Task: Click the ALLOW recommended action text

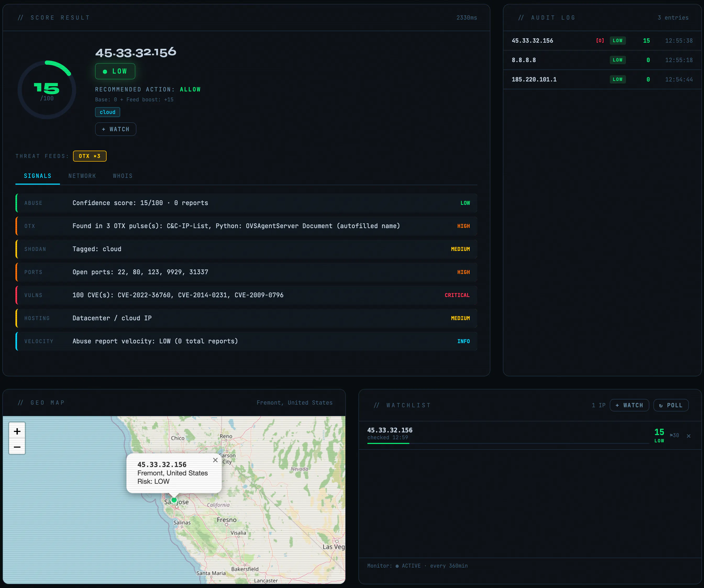Action: coord(190,89)
